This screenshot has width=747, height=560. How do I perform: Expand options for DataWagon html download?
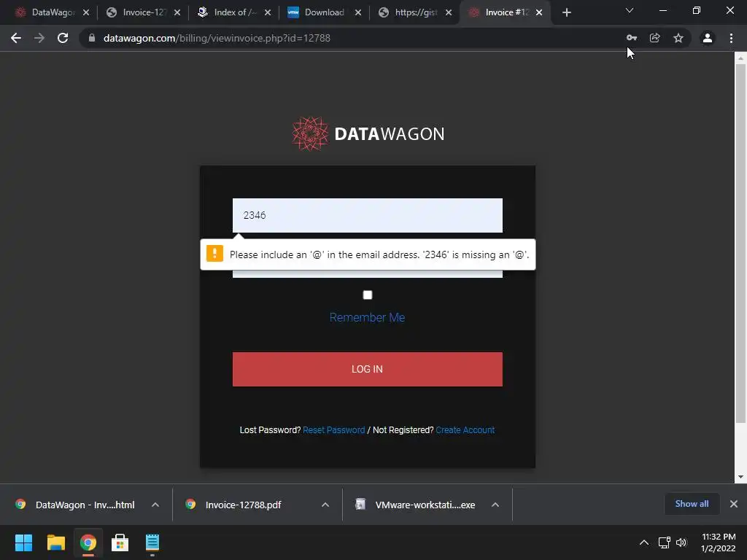[155, 505]
